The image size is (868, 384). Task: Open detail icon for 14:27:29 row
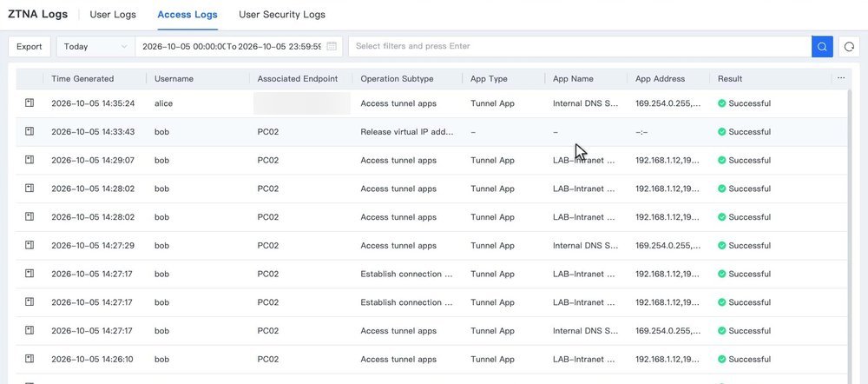click(30, 245)
